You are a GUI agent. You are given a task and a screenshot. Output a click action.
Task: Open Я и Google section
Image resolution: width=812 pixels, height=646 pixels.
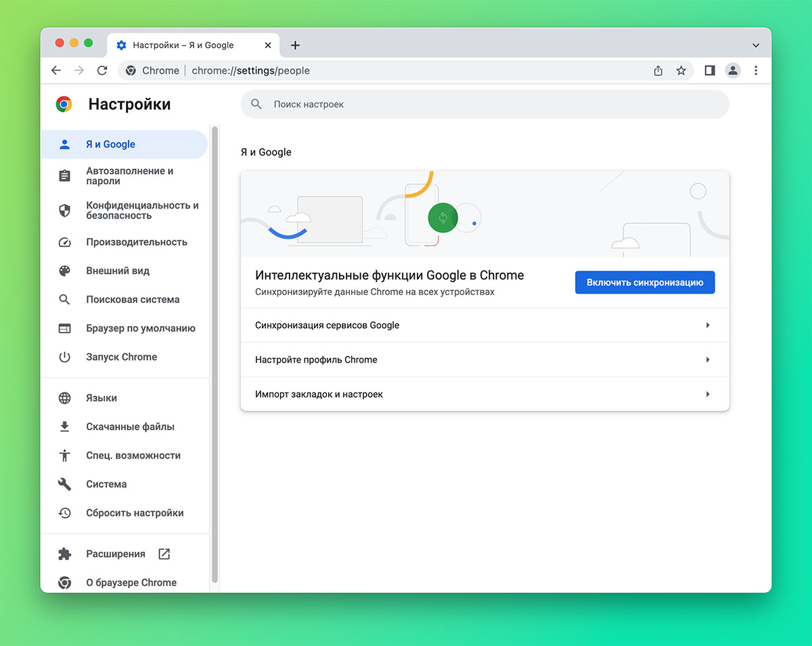pos(124,144)
